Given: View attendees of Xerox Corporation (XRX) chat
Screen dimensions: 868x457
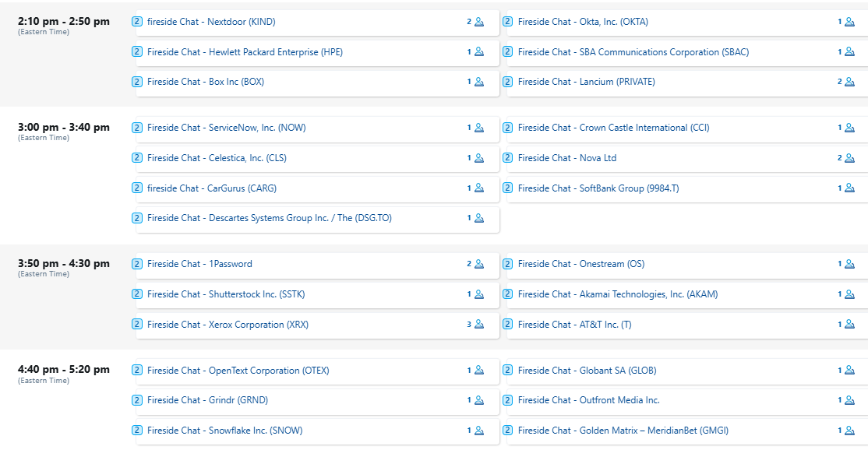Looking at the screenshot, I should 479,324.
